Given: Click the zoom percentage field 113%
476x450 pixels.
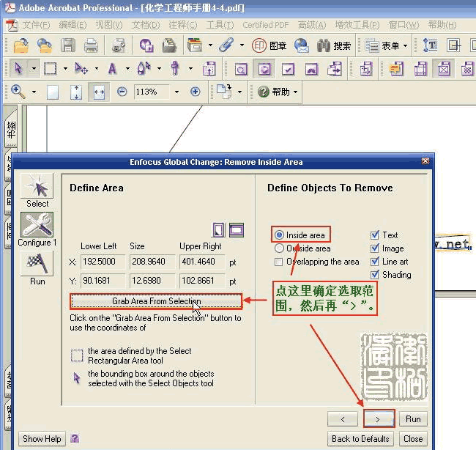Looking at the screenshot, I should pyautogui.click(x=152, y=92).
